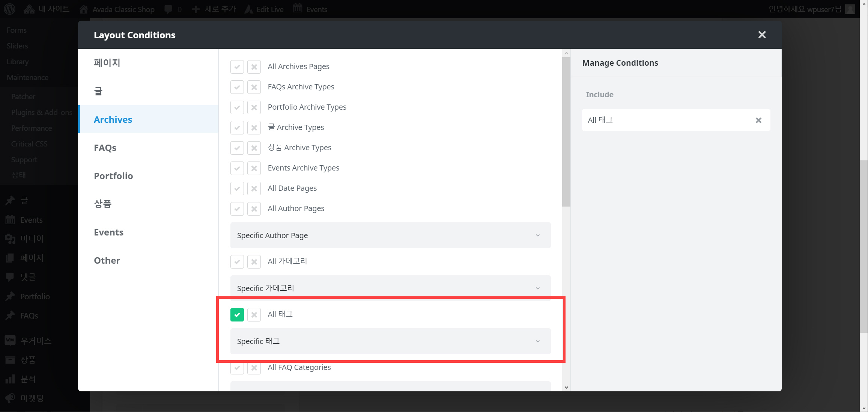Remove the All 태그 include condition
This screenshot has width=868, height=412.
pyautogui.click(x=758, y=120)
